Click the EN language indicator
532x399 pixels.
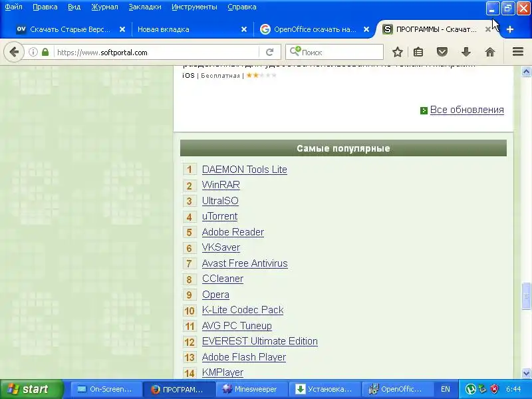click(445, 389)
